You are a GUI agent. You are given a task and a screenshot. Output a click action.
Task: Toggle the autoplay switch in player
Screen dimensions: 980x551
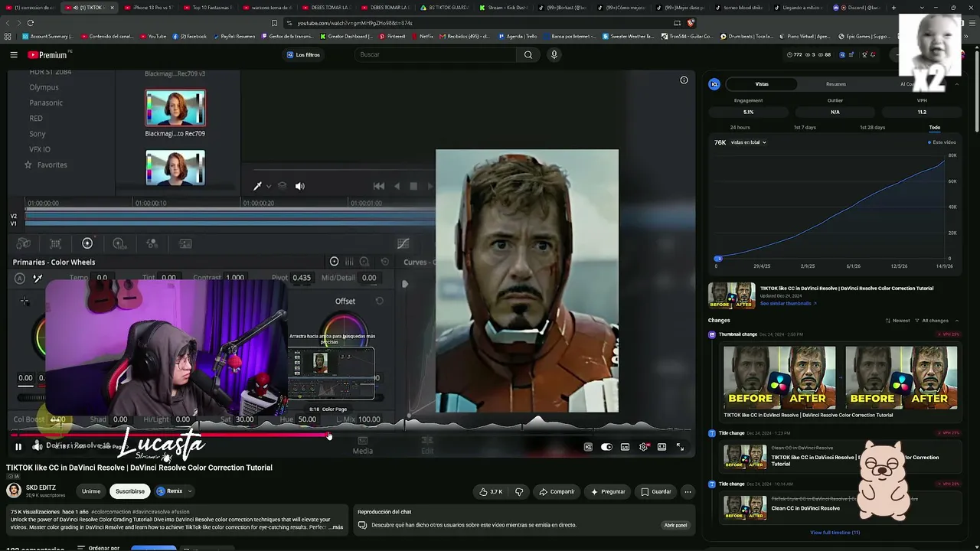pos(606,447)
